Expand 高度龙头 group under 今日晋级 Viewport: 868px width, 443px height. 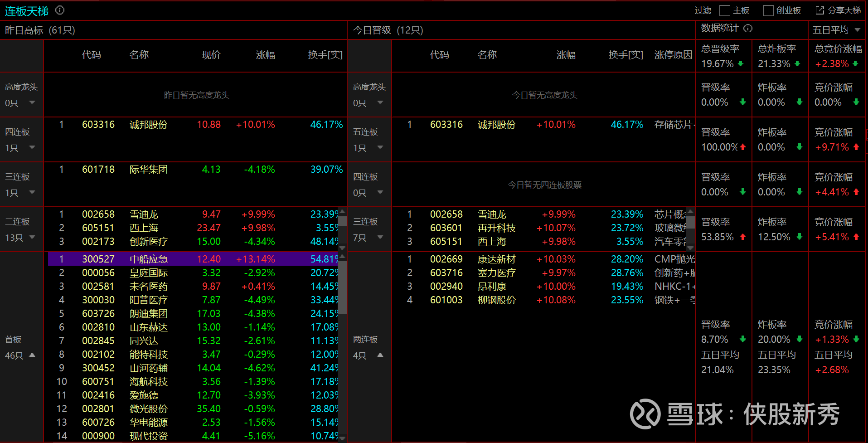[380, 102]
